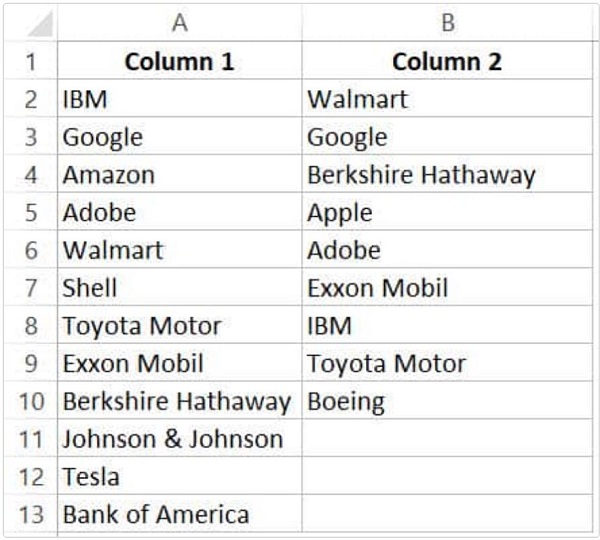Select column A header
The height and width of the screenshot is (540, 600).
coord(179,22)
